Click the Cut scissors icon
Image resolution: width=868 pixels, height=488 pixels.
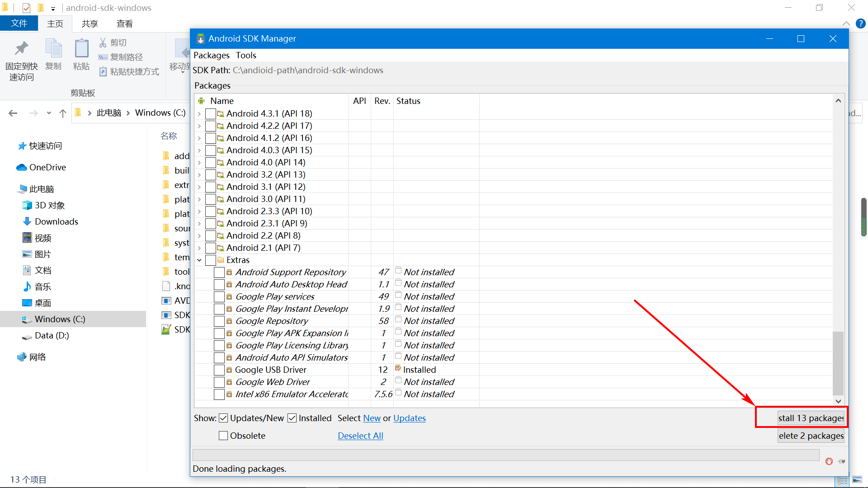pyautogui.click(x=103, y=42)
